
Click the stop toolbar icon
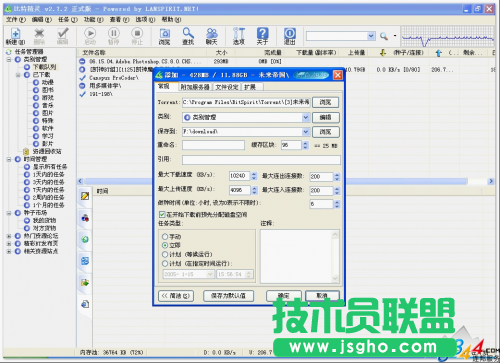pyautogui.click(x=137, y=36)
